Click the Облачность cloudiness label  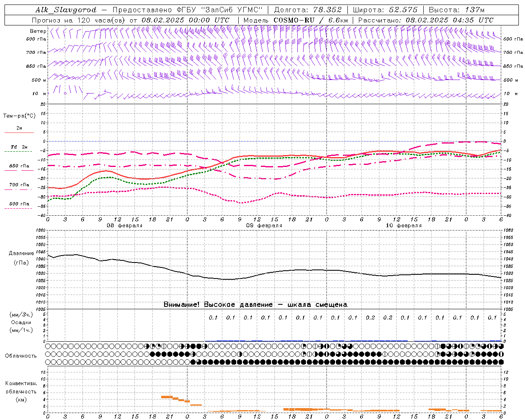(21, 356)
